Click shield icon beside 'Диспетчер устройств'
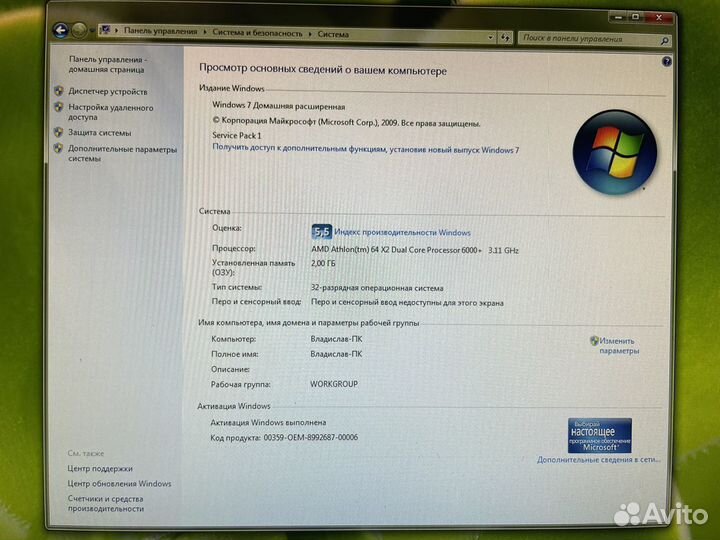The height and width of the screenshot is (540, 720). pyautogui.click(x=59, y=91)
